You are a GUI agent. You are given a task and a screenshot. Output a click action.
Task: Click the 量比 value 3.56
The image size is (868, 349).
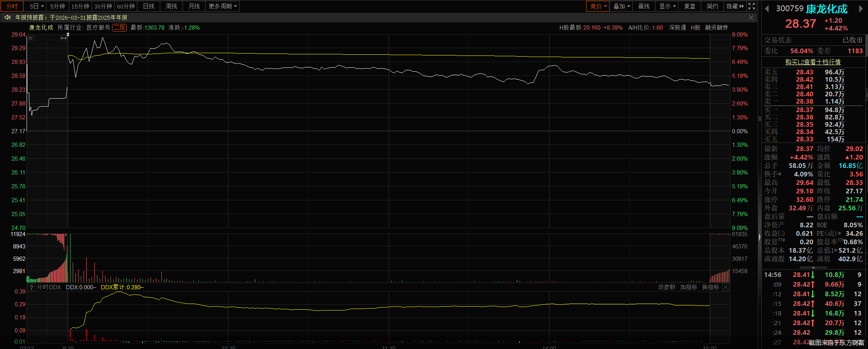tap(856, 174)
